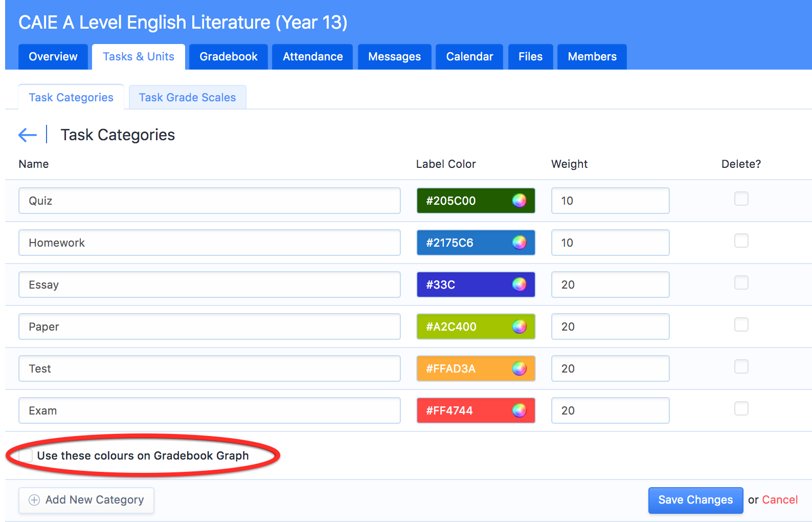The width and height of the screenshot is (812, 522).
Task: Click the plus icon in Add New Category
Action: (x=34, y=500)
